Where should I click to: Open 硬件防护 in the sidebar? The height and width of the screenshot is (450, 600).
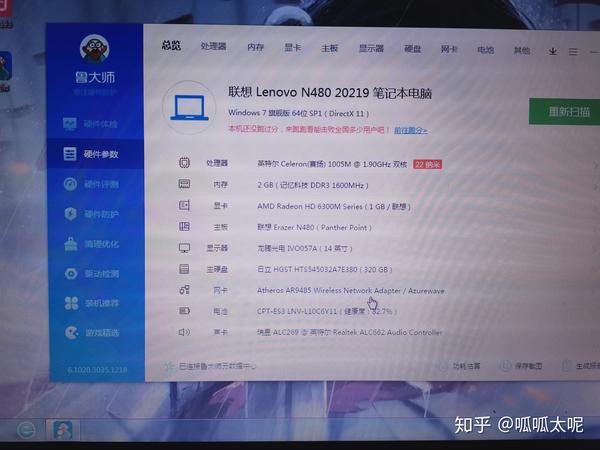pyautogui.click(x=91, y=214)
